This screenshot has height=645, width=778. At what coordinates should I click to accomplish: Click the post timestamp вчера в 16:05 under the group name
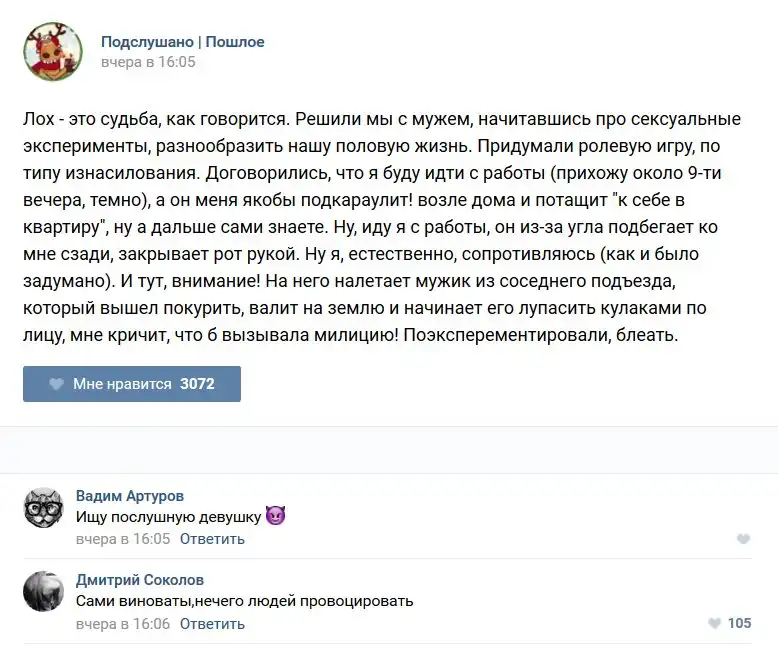(148, 62)
